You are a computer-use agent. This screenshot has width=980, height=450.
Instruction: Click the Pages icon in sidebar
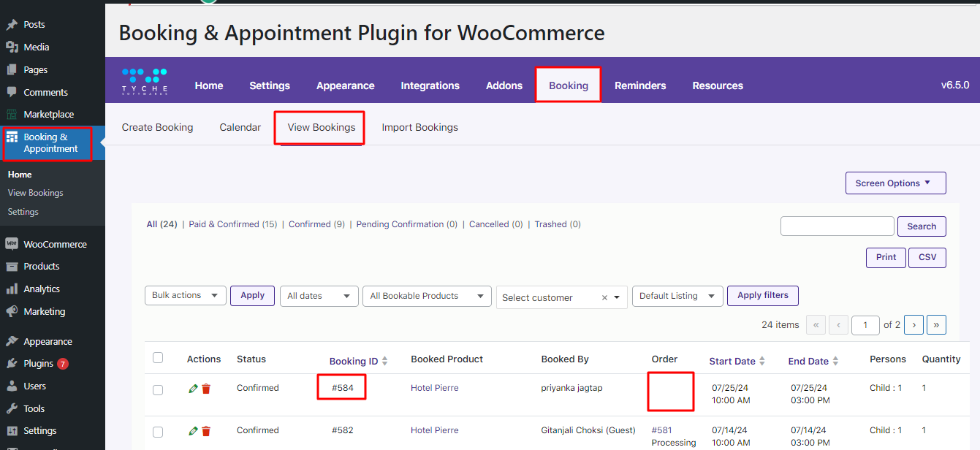(12, 69)
